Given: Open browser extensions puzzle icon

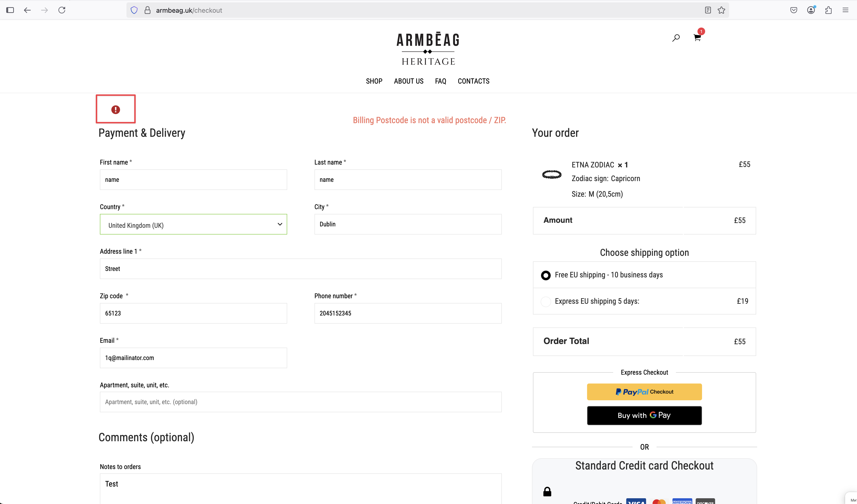Looking at the screenshot, I should (x=828, y=10).
